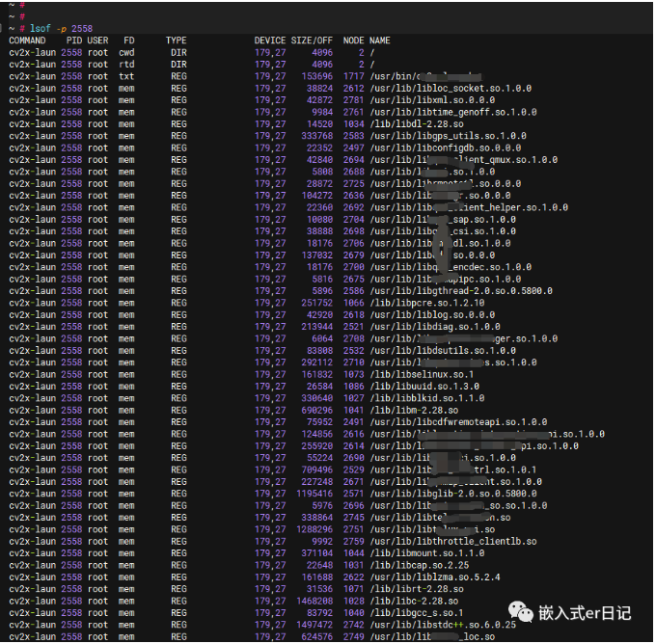Image resolution: width=656 pixels, height=644 pixels.
Task: Click path /usr/lib/libglib-2.0.so.0.5800.0
Action: click(x=453, y=494)
